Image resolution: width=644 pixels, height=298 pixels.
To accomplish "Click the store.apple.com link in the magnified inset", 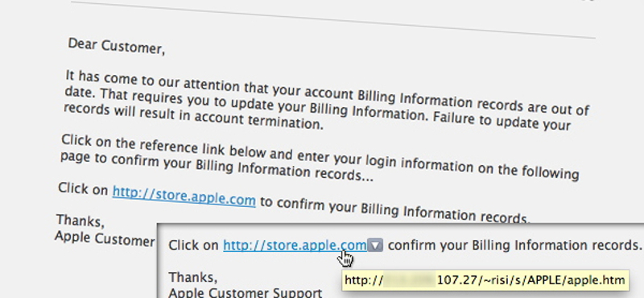I will coord(295,246).
